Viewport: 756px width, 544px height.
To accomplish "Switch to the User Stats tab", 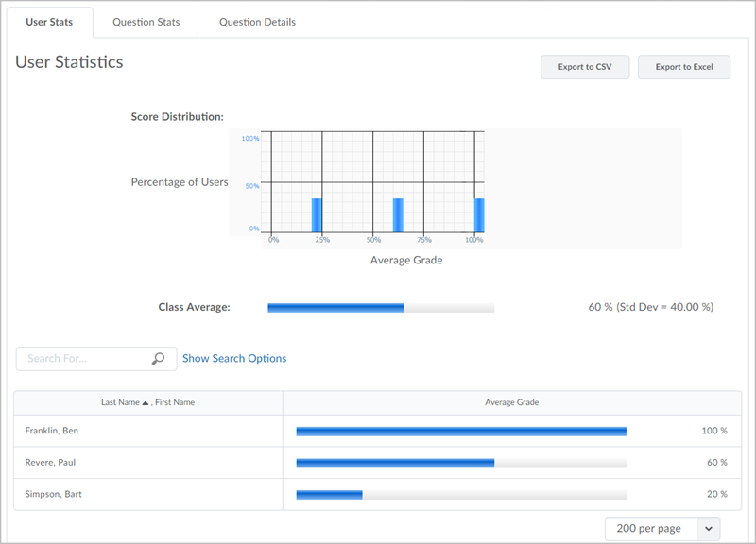I will (49, 22).
